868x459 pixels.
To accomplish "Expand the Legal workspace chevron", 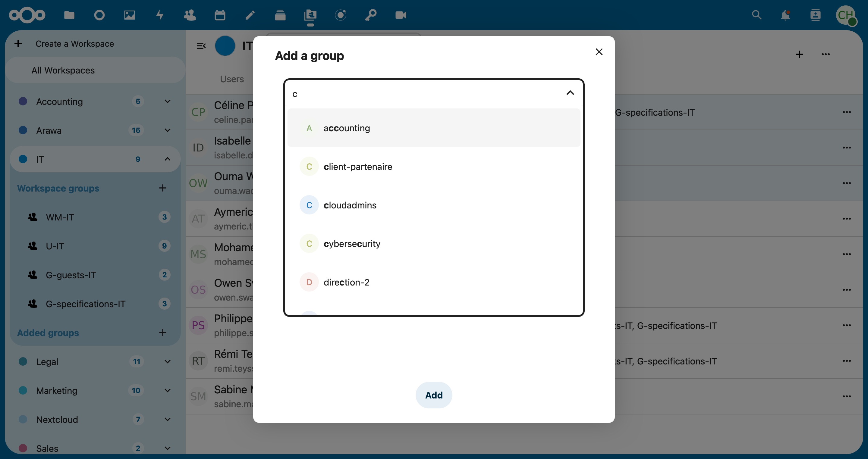I will click(168, 361).
